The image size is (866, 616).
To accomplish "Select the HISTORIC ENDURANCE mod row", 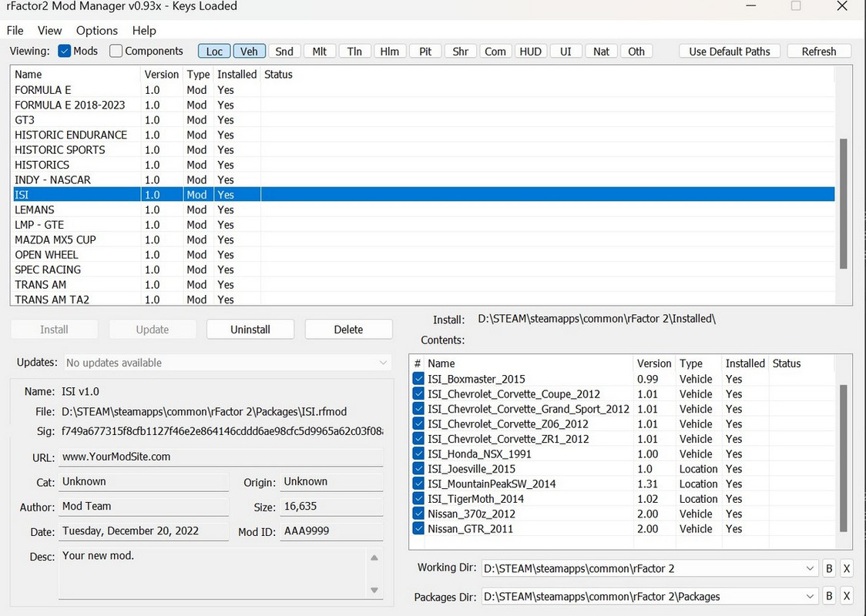I will (424, 135).
